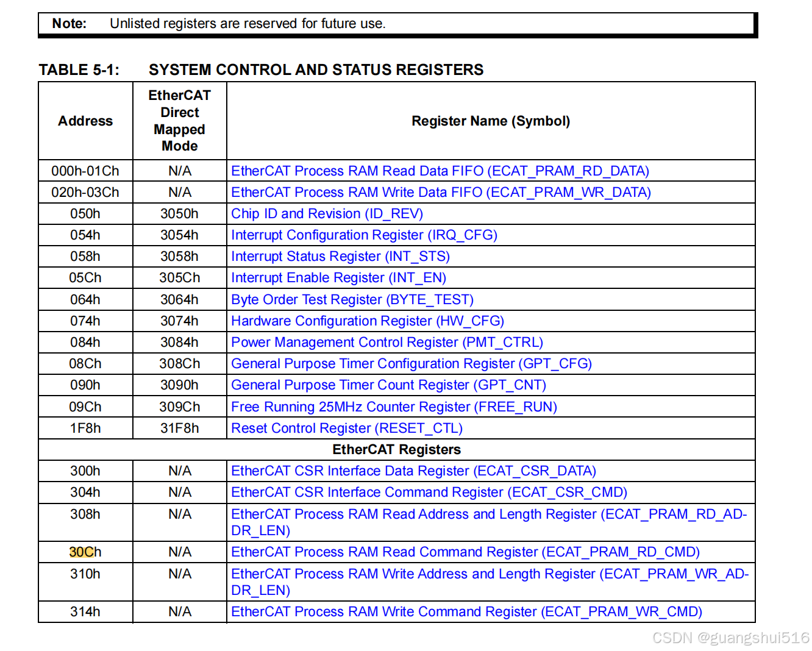Select address cell 074h
The image size is (812, 651).
click(x=85, y=321)
